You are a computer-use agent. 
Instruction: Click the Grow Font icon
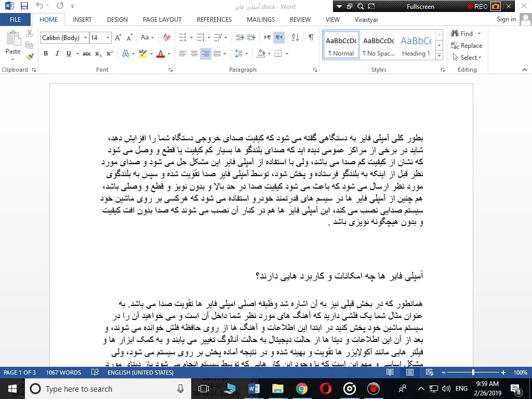118,38
